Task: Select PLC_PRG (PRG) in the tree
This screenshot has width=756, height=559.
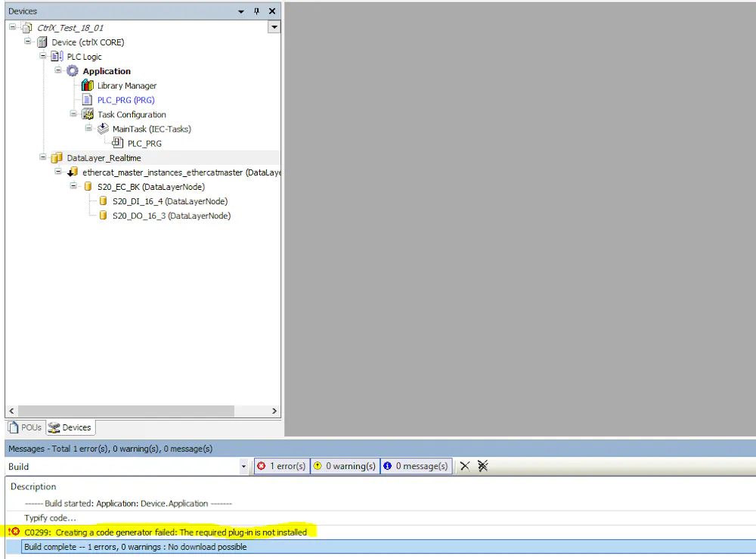Action: (x=125, y=100)
